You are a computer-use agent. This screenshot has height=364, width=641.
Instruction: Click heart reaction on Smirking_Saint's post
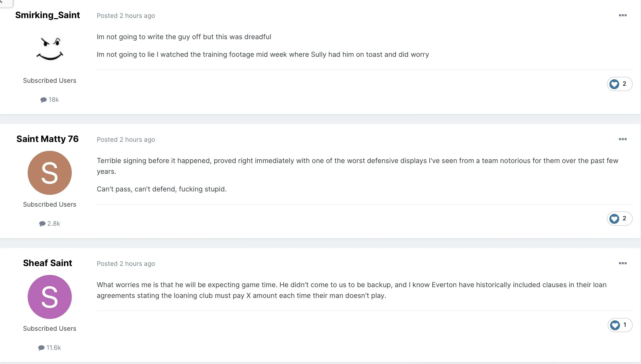coord(614,84)
